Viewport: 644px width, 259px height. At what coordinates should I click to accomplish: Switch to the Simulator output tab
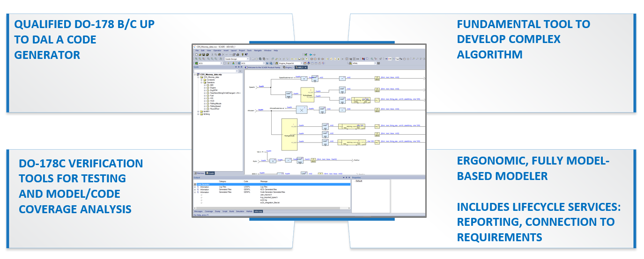point(240,211)
